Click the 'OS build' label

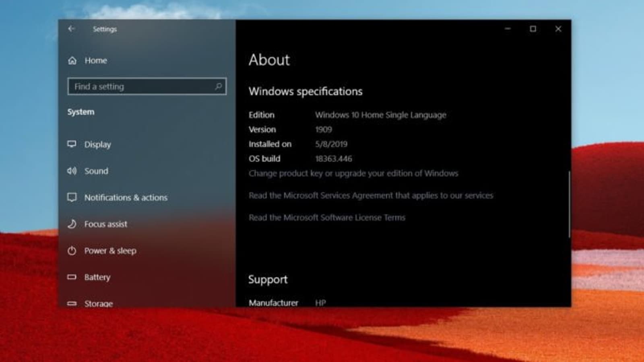pos(264,158)
